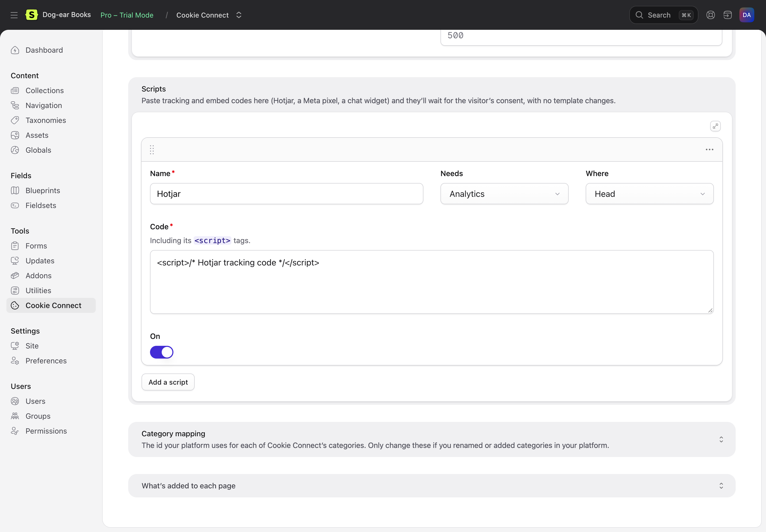Expand the Scripts fullscreen toggle icon
766x532 pixels.
715,126
